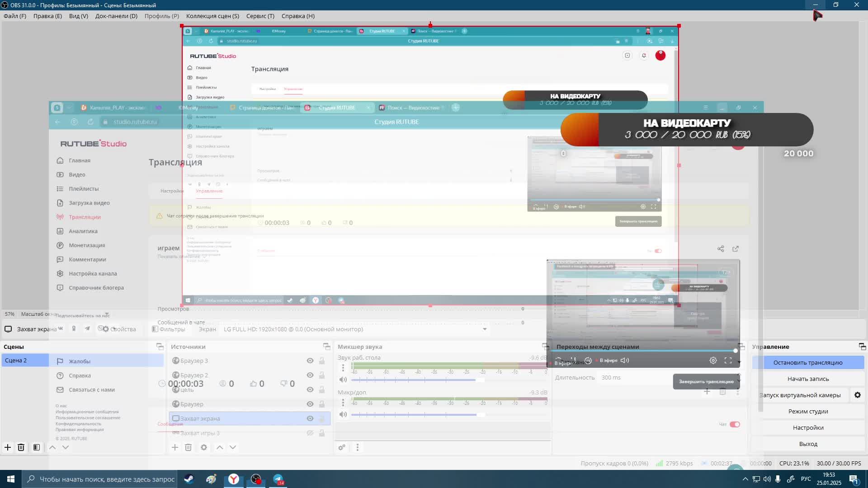Delete the selected scene with the trash icon
The height and width of the screenshot is (488, 868).
point(21,447)
